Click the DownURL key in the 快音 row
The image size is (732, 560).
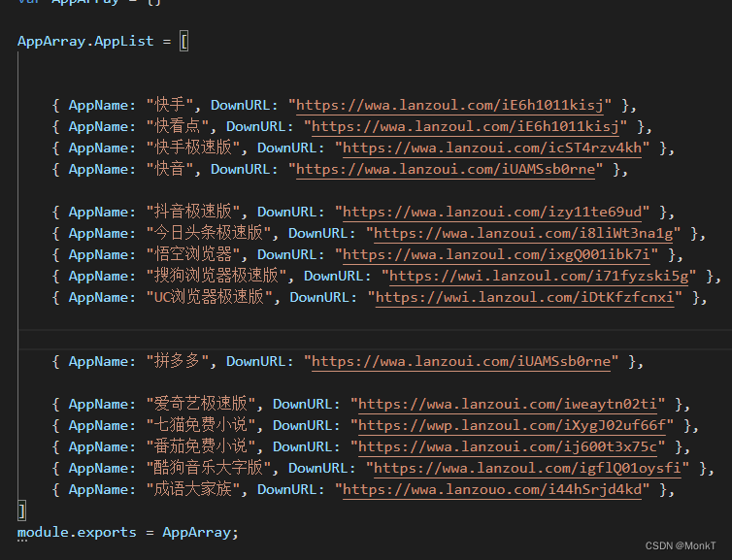point(241,169)
